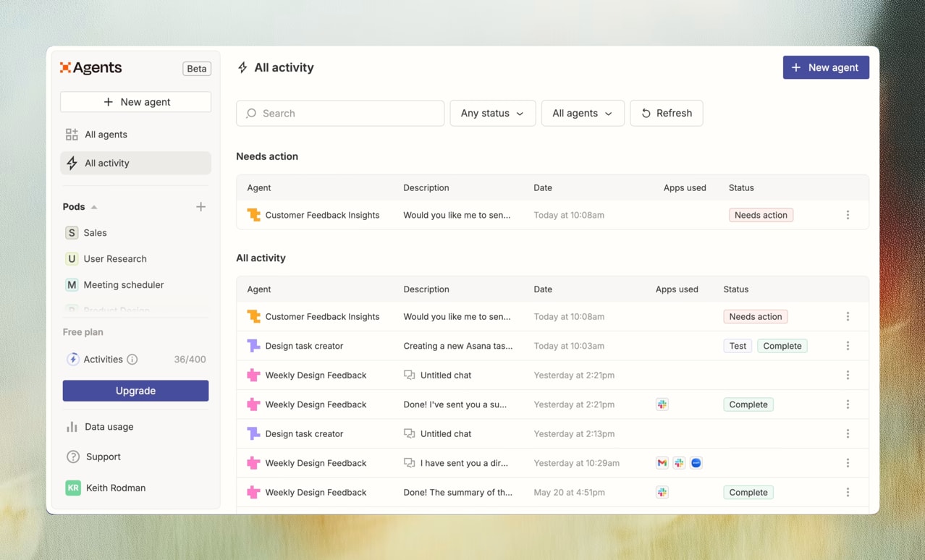The height and width of the screenshot is (560, 925).
Task: Open the All agents filter dropdown
Action: [583, 113]
